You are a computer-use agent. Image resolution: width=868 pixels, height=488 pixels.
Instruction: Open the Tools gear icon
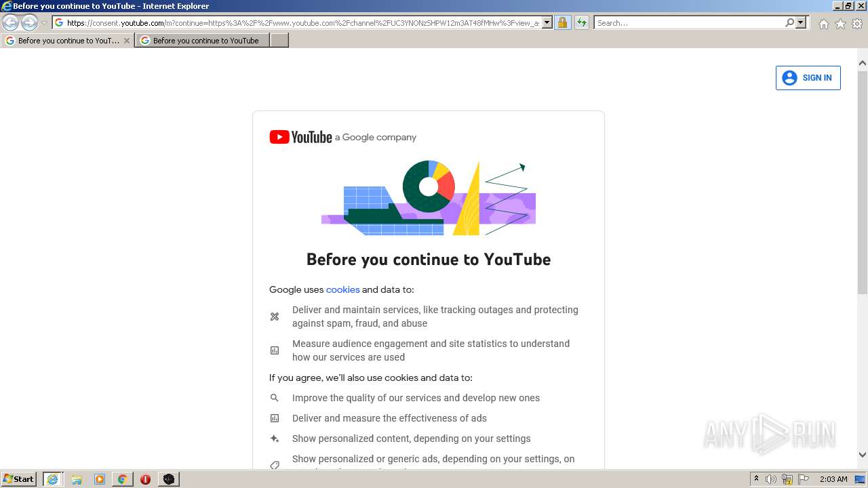click(857, 24)
